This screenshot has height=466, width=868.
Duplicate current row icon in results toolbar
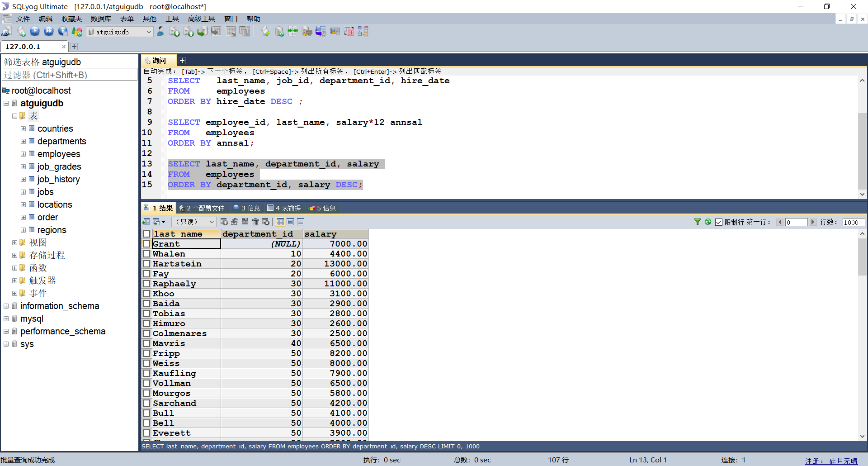(x=235, y=222)
